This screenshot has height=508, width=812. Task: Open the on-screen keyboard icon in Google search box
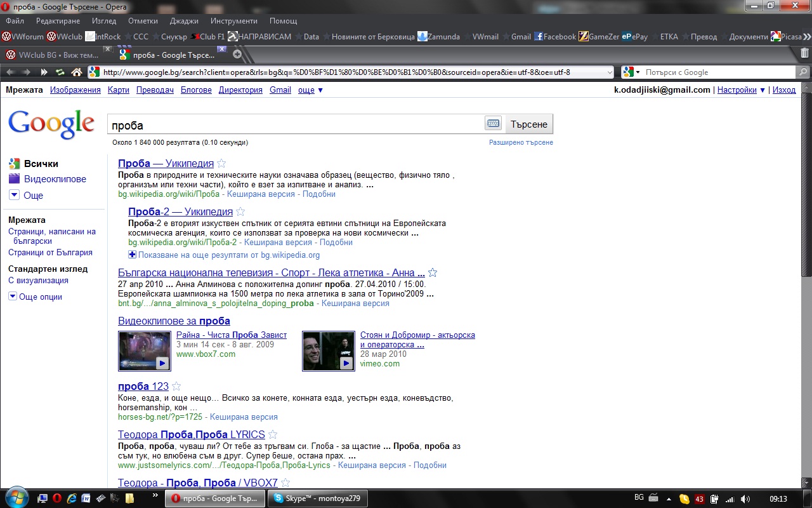(x=493, y=123)
